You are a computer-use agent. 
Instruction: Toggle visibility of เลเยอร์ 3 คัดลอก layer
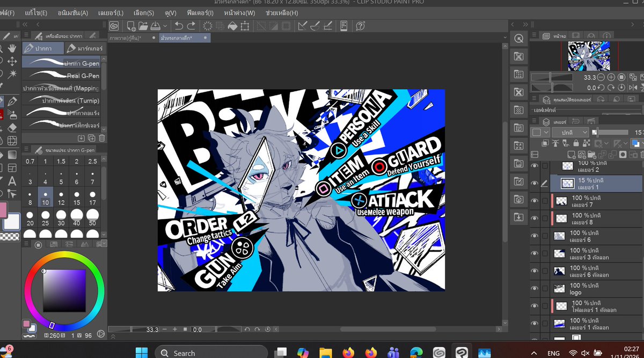[534, 253]
